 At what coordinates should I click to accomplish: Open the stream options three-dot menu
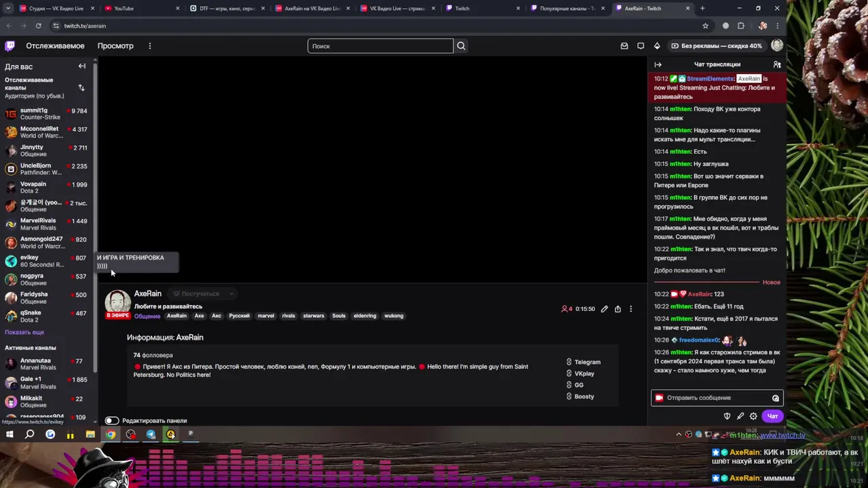pos(631,309)
